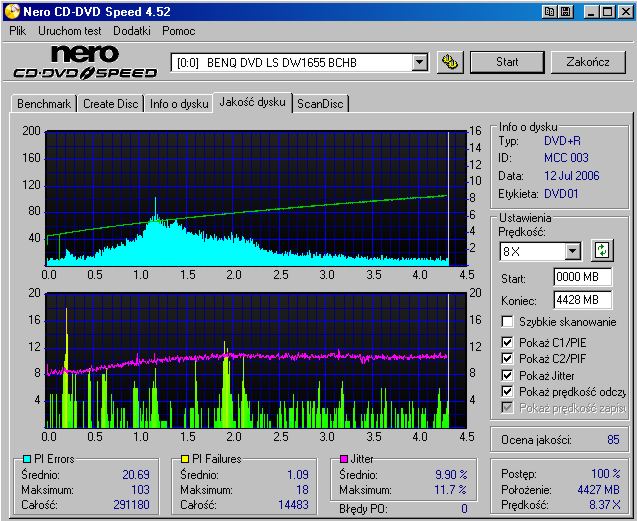Click the Zakończ button
Image resolution: width=637 pixels, height=521 pixels.
click(588, 62)
